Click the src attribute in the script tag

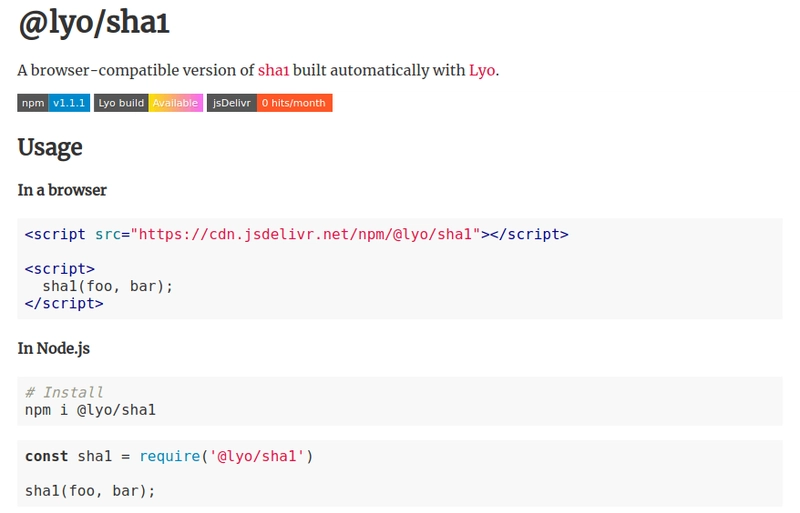coord(108,234)
